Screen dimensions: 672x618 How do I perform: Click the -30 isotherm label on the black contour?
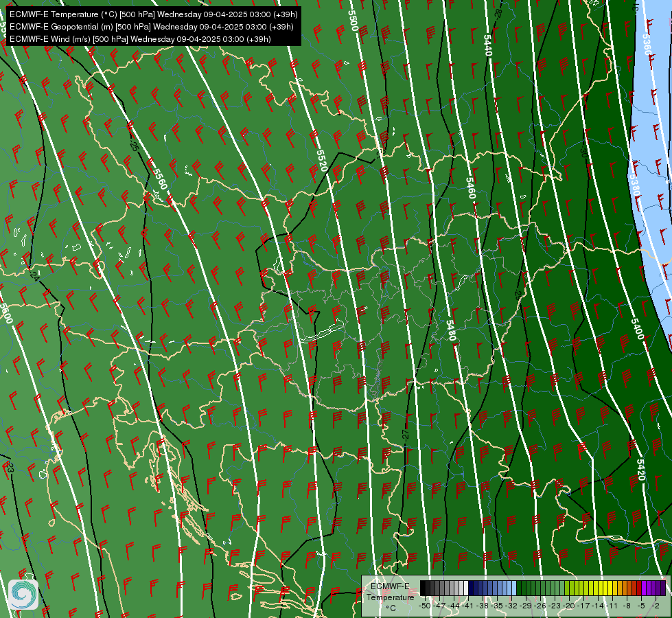coord(583,152)
